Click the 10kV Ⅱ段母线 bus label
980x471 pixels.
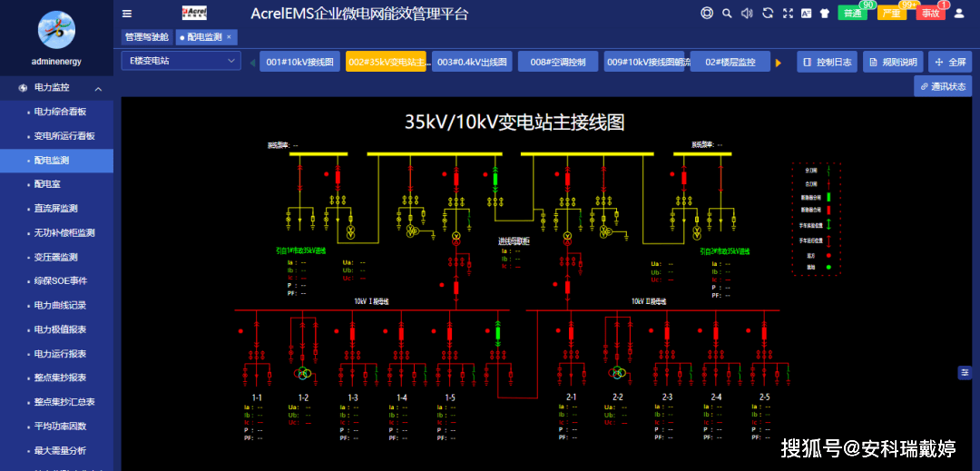(649, 301)
